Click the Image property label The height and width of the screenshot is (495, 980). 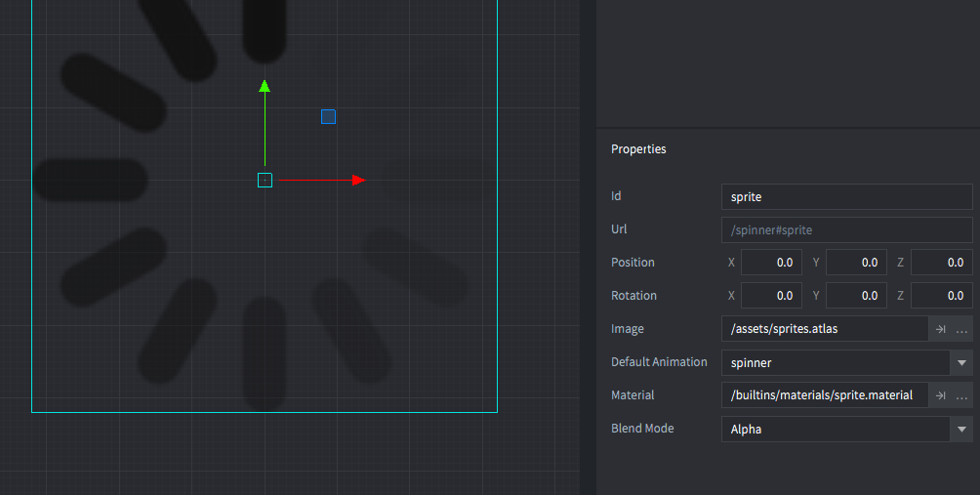click(627, 329)
